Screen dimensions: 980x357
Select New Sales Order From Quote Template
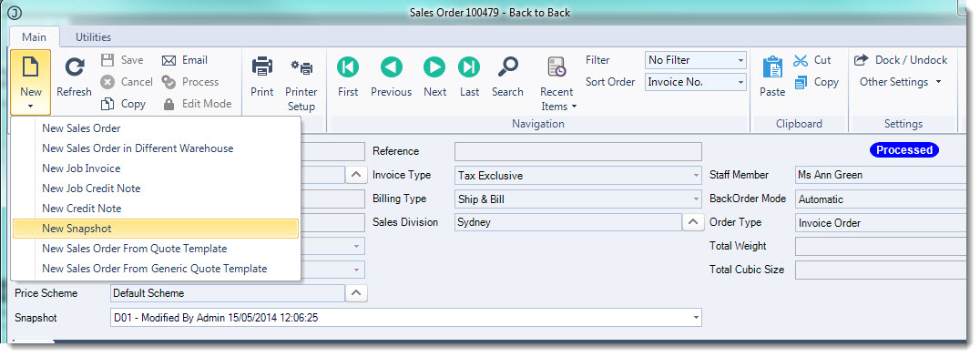[x=156, y=249]
